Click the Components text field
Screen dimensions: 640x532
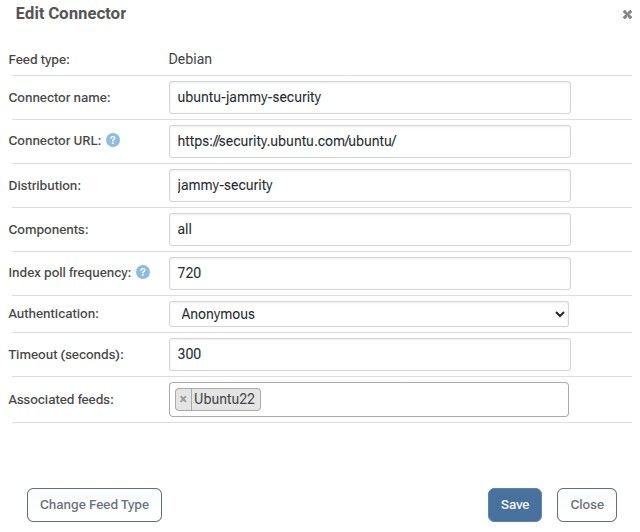click(369, 229)
